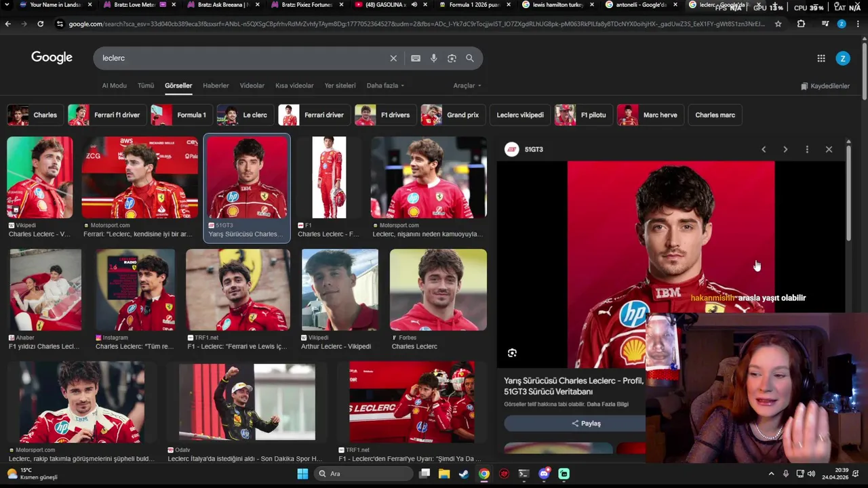868x488 pixels.
Task: Open the Kaydedilenler saved items link
Action: pyautogui.click(x=825, y=86)
